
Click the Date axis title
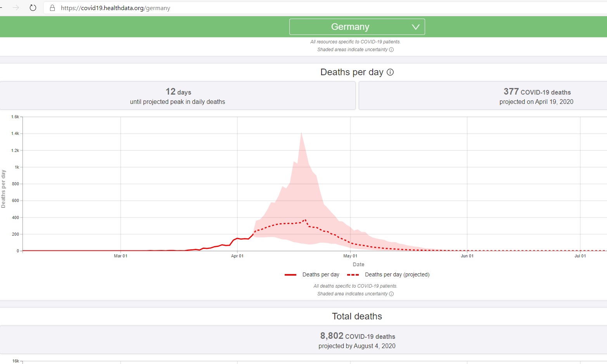[x=358, y=264]
